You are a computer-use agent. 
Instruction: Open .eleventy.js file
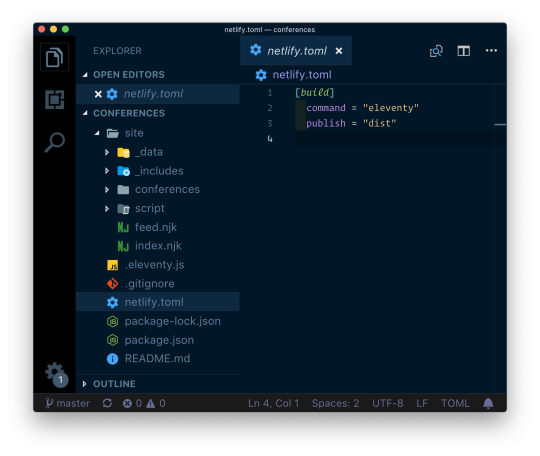(x=158, y=265)
